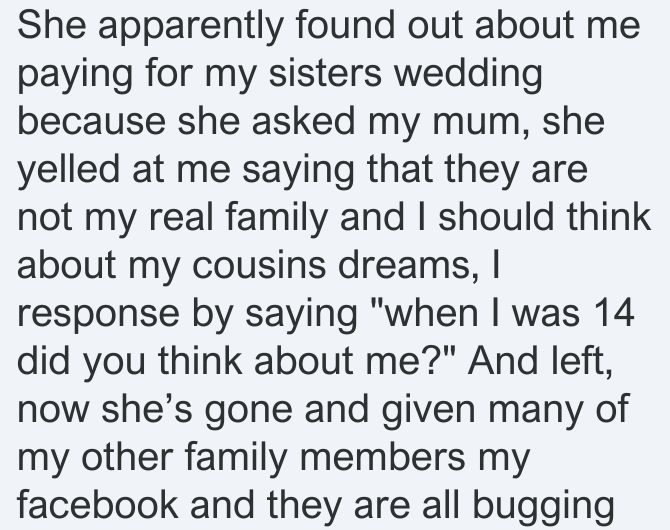The height and width of the screenshot is (530, 670).
Task: Click the word "she's" in ninth line
Action: click(147, 408)
